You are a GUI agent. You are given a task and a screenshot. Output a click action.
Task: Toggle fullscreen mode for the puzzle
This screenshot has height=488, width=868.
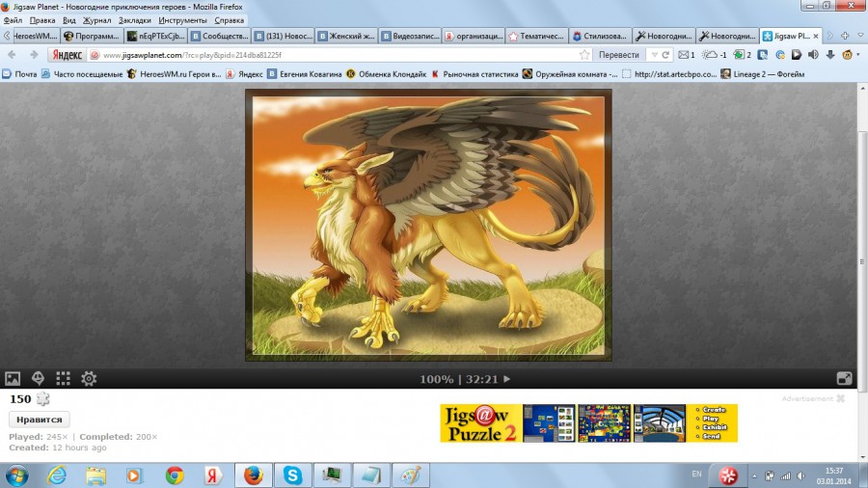click(844, 379)
